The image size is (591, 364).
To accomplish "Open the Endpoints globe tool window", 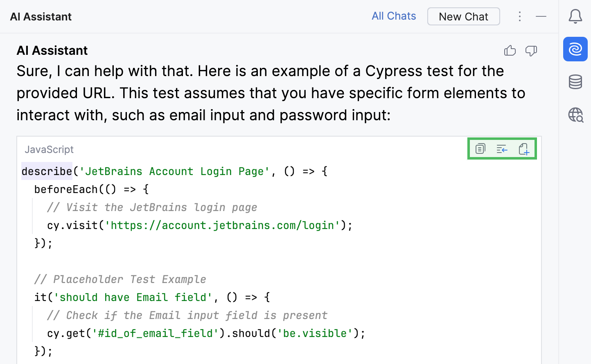I will [x=575, y=115].
